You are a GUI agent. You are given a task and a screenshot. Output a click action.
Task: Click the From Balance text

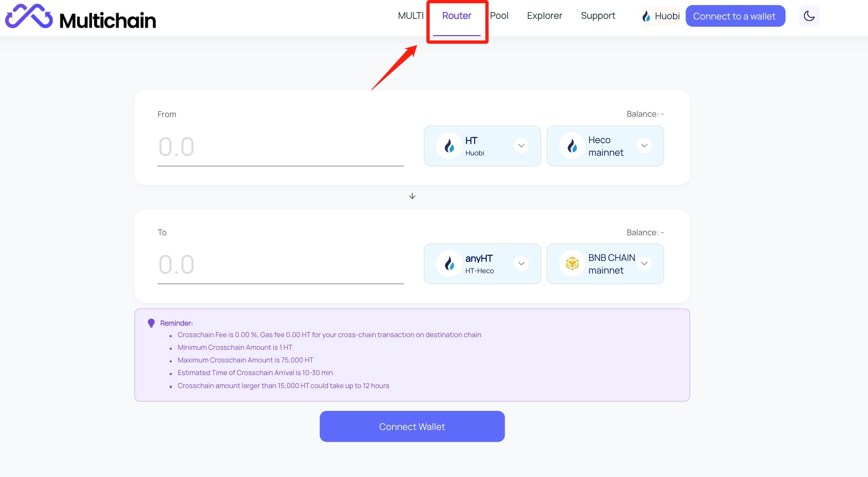[x=645, y=114]
